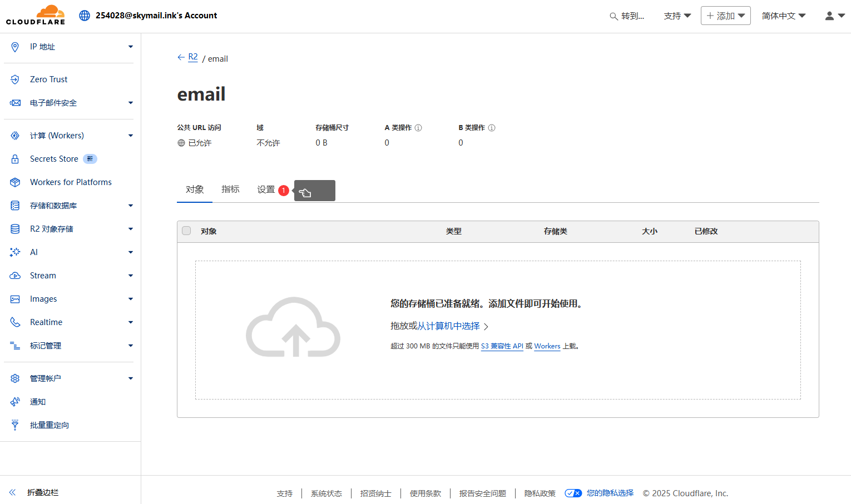851x504 pixels.
Task: Switch to the 指标 tab
Action: click(x=230, y=189)
